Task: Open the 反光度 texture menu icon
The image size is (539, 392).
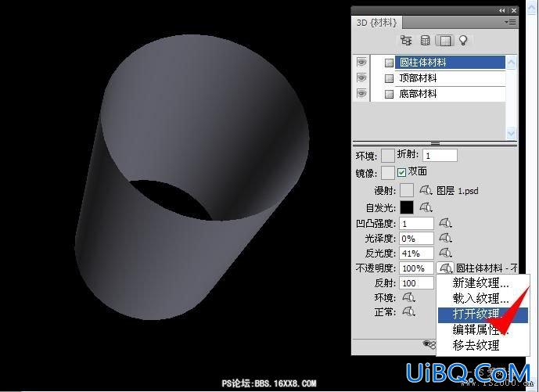Action: click(x=445, y=253)
